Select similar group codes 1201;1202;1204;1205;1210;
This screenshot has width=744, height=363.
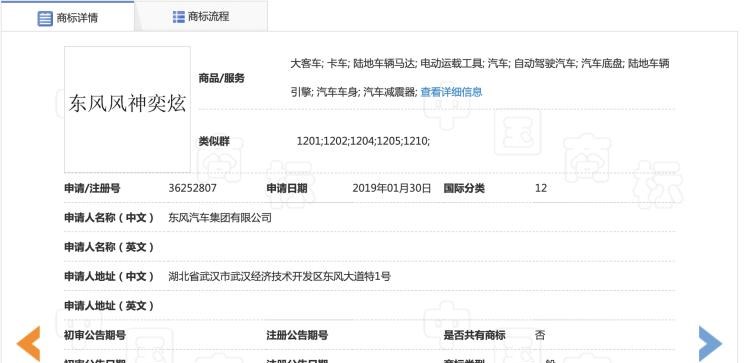coord(363,141)
